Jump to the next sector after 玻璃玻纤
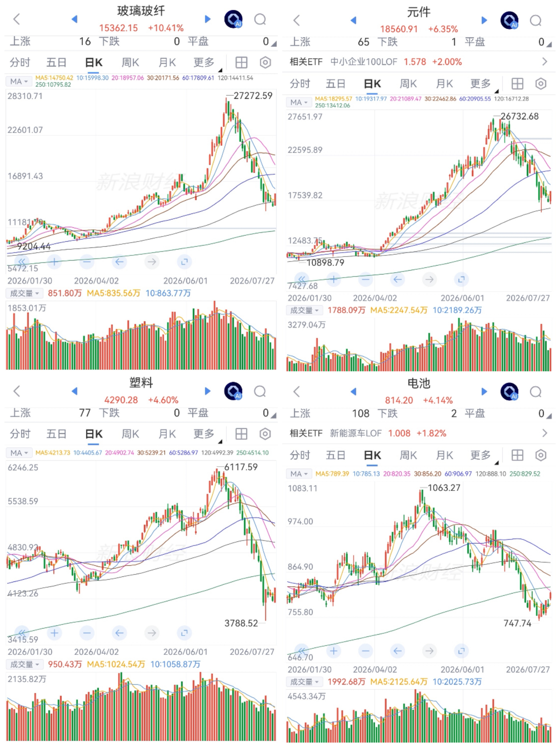 click(x=208, y=19)
